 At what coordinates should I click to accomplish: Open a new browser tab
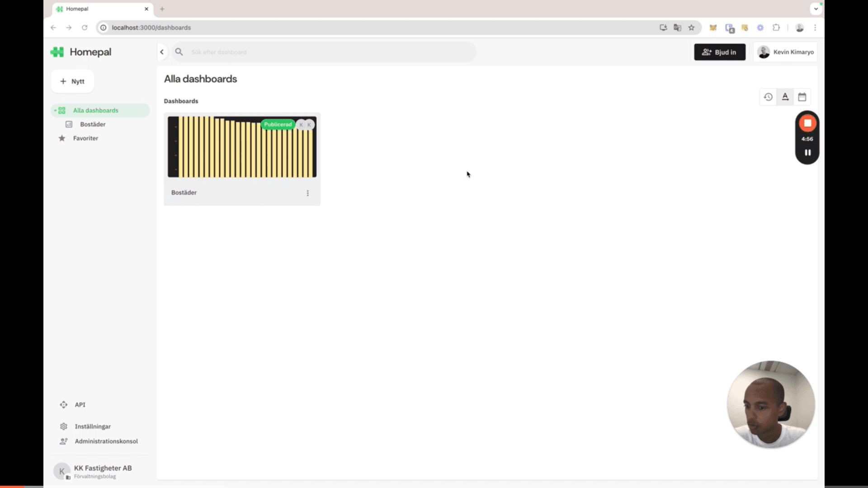162,9
